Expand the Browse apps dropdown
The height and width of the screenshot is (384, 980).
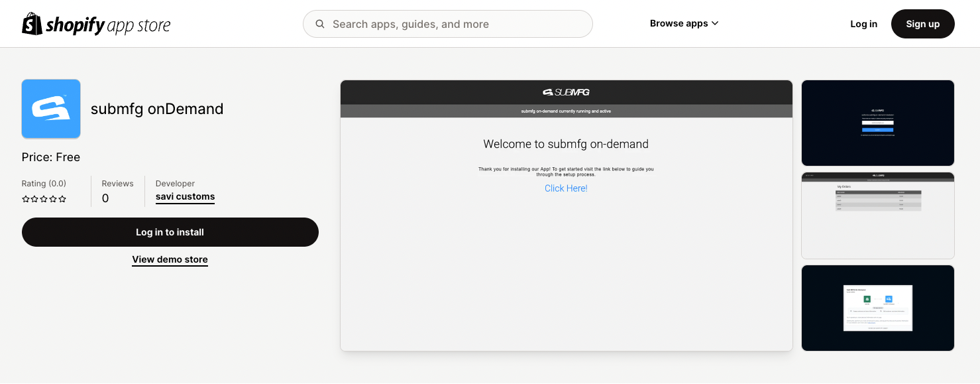[x=684, y=23]
